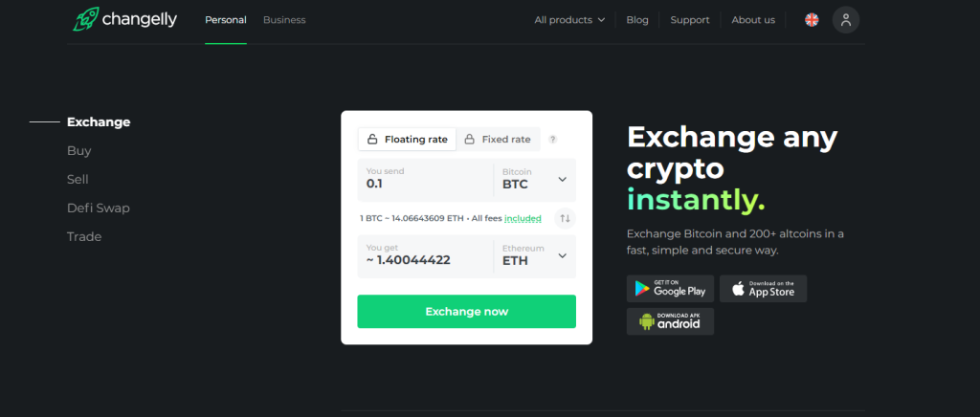The width and height of the screenshot is (980, 417).
Task: Open the user account profile icon
Action: tap(846, 20)
